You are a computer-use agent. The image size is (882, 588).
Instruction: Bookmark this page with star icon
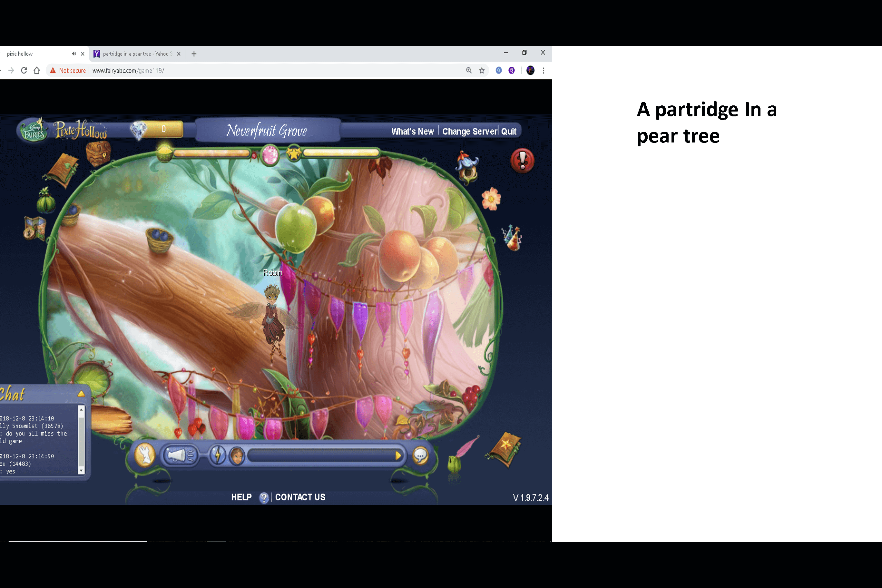[482, 71]
